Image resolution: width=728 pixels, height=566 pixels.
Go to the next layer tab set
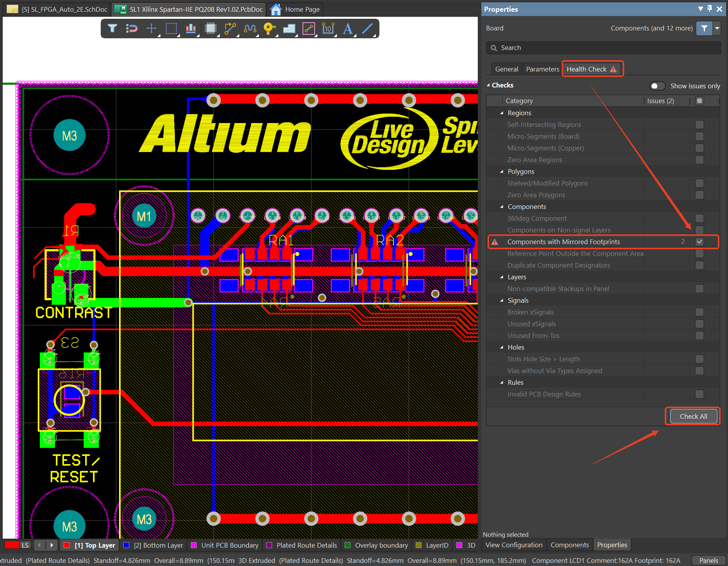pyautogui.click(x=52, y=545)
